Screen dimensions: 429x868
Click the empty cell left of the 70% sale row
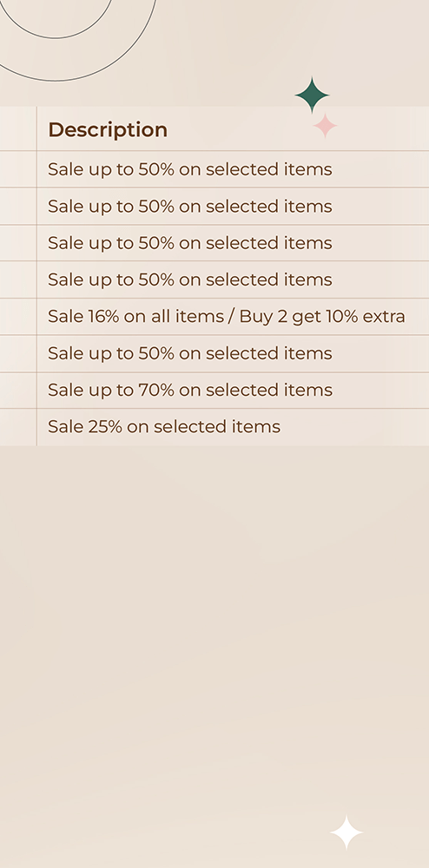click(x=18, y=390)
